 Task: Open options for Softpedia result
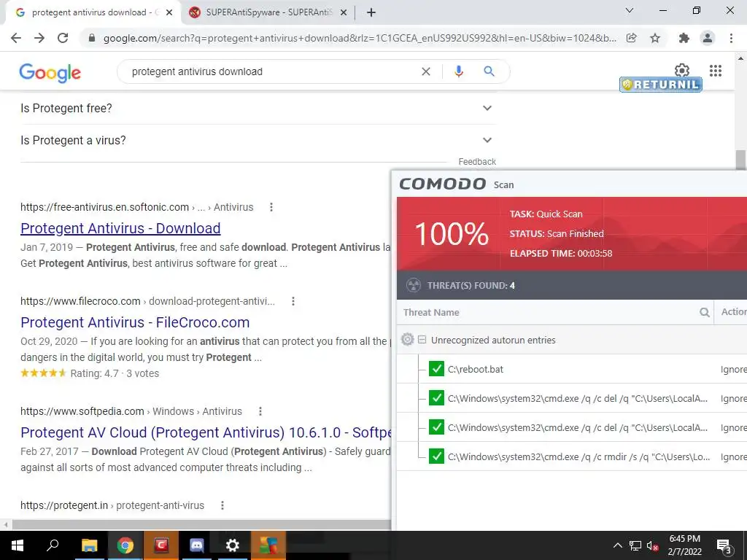(260, 411)
